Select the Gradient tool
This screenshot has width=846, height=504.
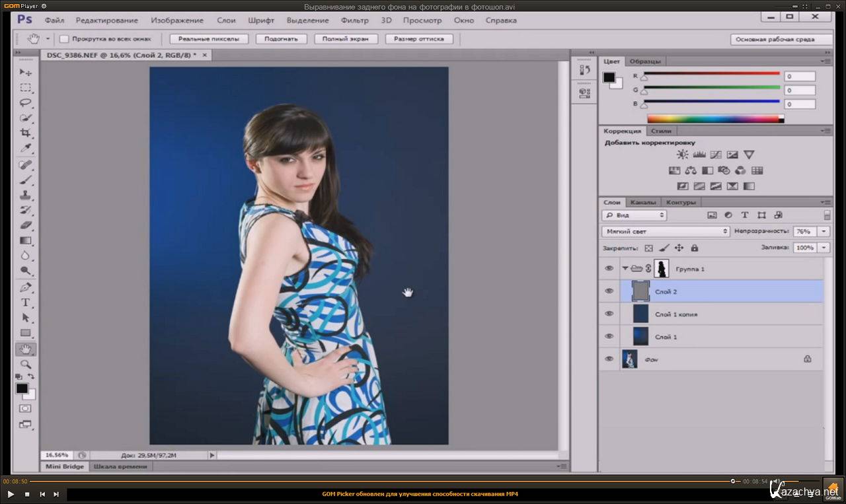[x=25, y=240]
